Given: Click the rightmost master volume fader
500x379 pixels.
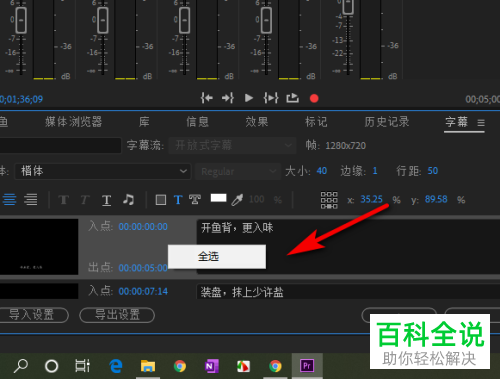Looking at the screenshot, I should pos(348,6).
